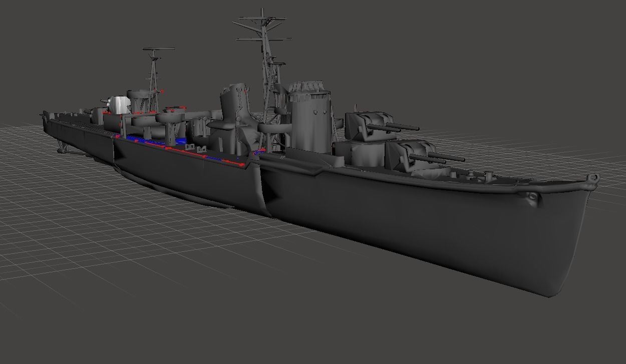Click the tall cylindrical bridge tower
This screenshot has height=364, width=626.
click(309, 119)
